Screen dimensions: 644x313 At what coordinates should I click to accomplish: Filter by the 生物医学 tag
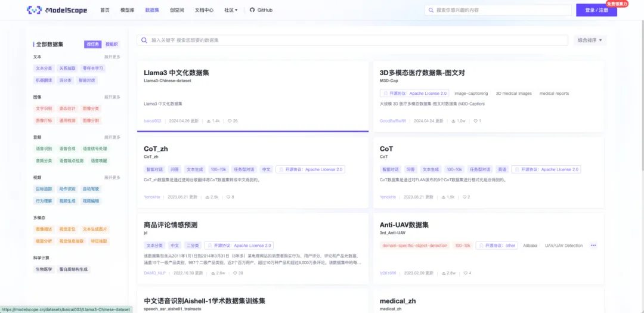(44, 269)
